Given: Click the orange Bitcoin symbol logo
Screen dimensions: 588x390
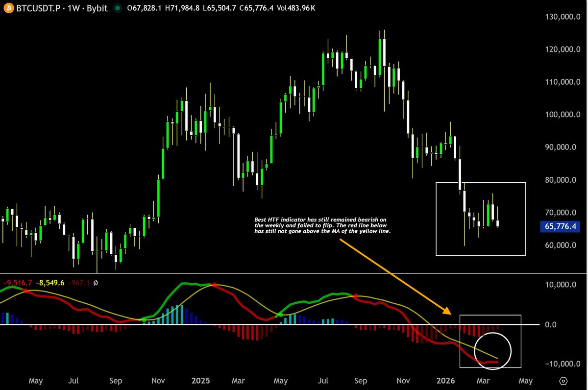Looking at the screenshot, I should click(7, 8).
